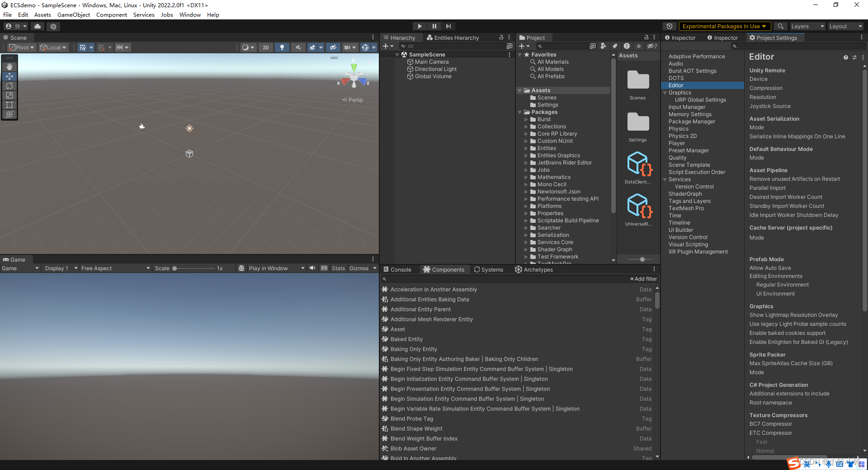Click the Stats button in Game view

coord(338,268)
